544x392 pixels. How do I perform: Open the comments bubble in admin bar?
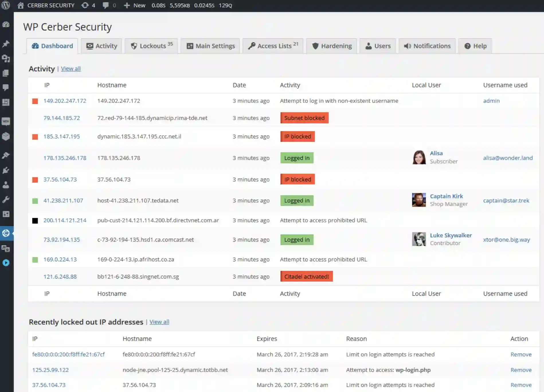pyautogui.click(x=109, y=5)
